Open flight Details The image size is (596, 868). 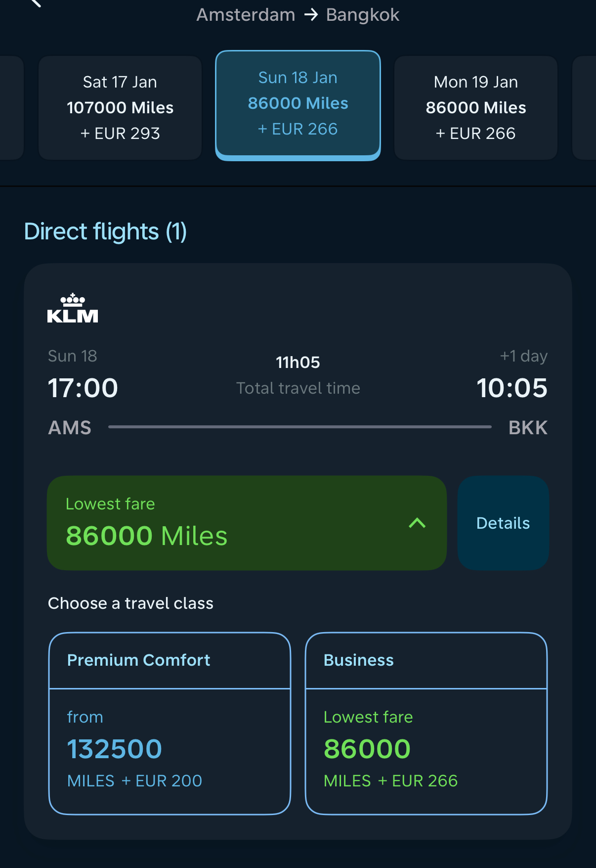(x=503, y=523)
